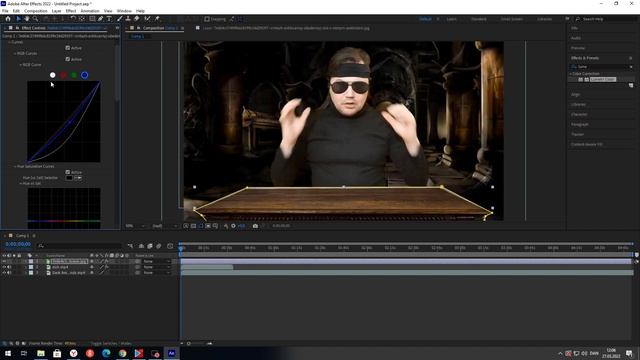Collapse the Curves section twirl

(9, 42)
